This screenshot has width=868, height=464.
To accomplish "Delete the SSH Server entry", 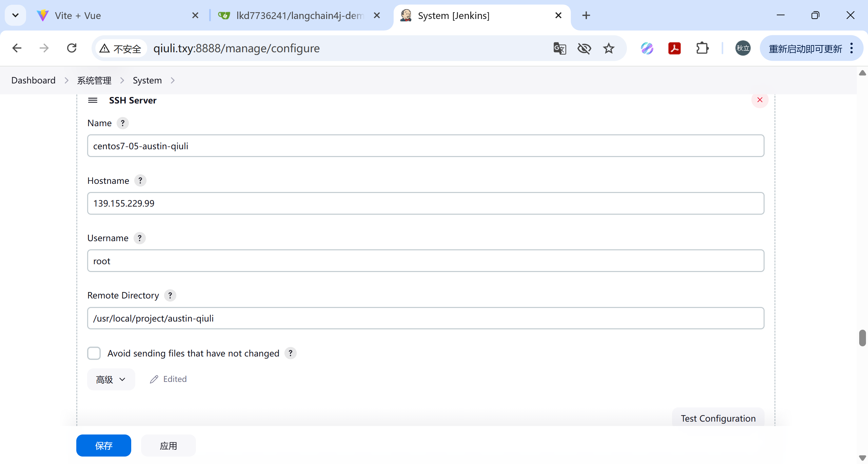I will coord(760,100).
